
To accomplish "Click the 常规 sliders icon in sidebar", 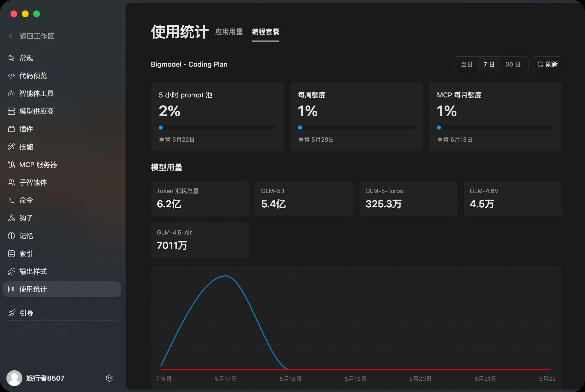I will pyautogui.click(x=11, y=58).
